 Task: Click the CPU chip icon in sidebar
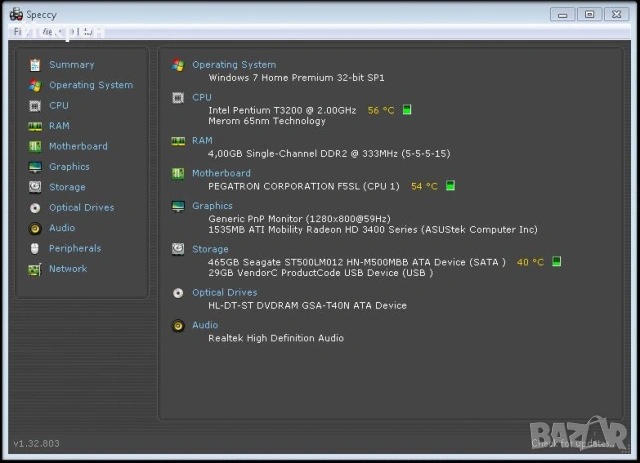click(35, 106)
